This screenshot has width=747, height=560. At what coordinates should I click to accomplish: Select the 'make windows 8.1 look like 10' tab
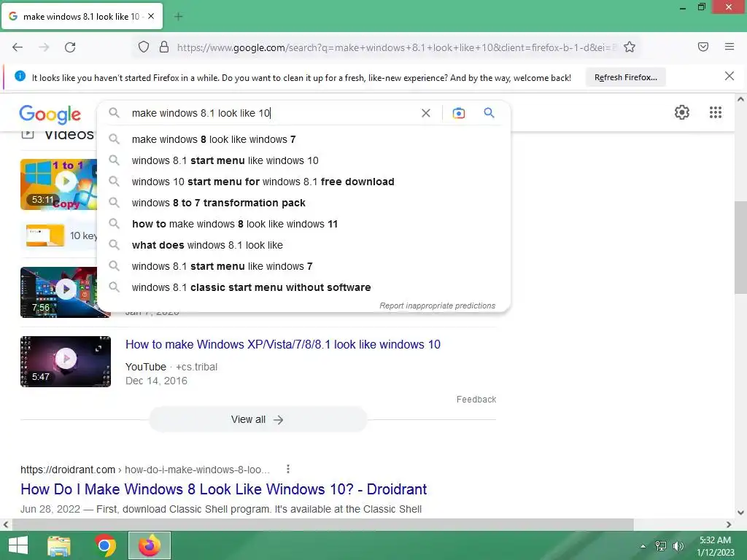82,16
